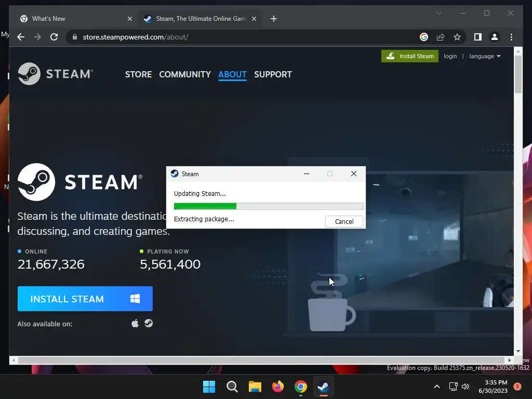Go forward using the browser forward arrow
The height and width of the screenshot is (399, 532).
coord(37,37)
